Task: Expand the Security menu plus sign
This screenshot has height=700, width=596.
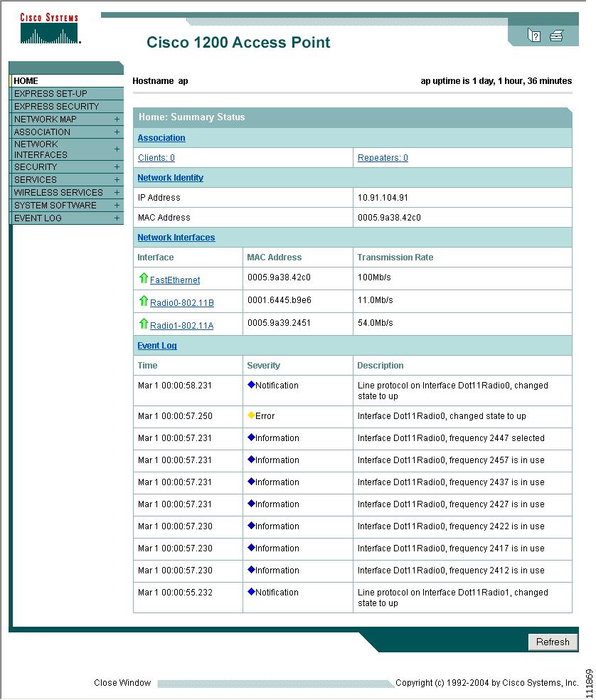Action: [117, 167]
